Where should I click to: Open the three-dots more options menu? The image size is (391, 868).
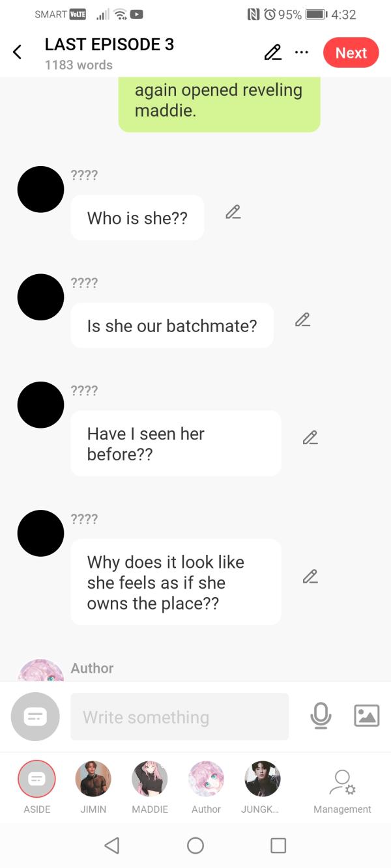click(x=301, y=53)
